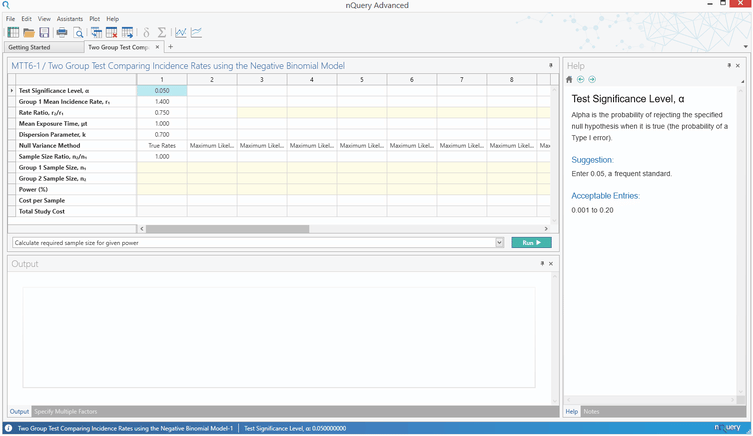Pin the MTT6-1 table panel

551,65
